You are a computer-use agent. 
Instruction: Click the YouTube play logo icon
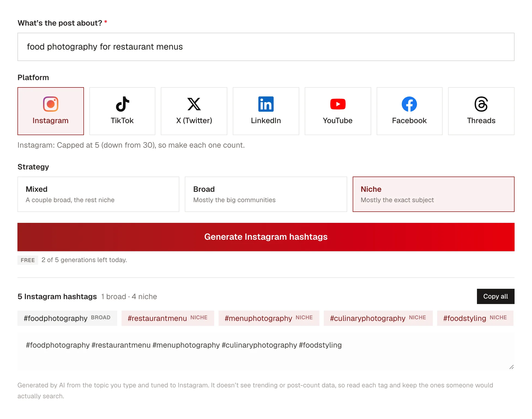coord(338,104)
